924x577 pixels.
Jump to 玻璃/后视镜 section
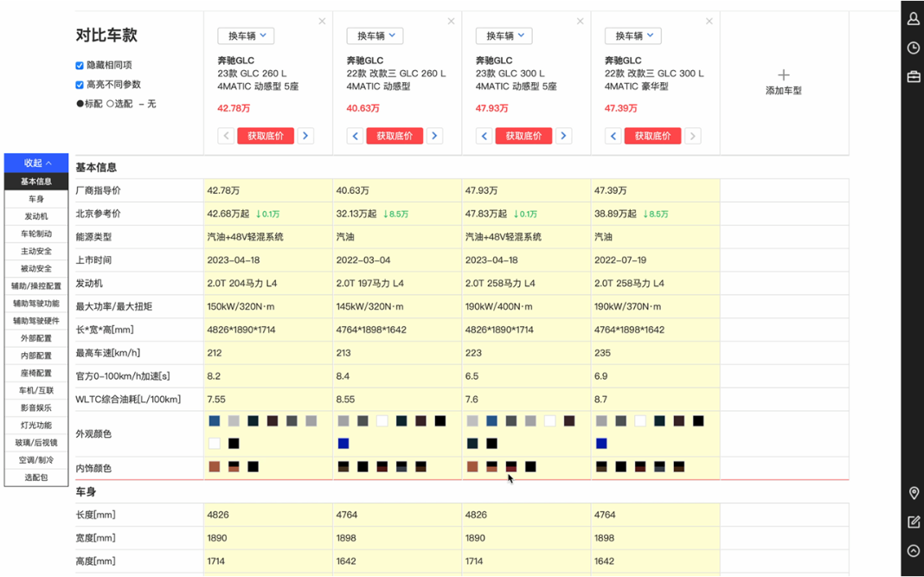tap(36, 443)
